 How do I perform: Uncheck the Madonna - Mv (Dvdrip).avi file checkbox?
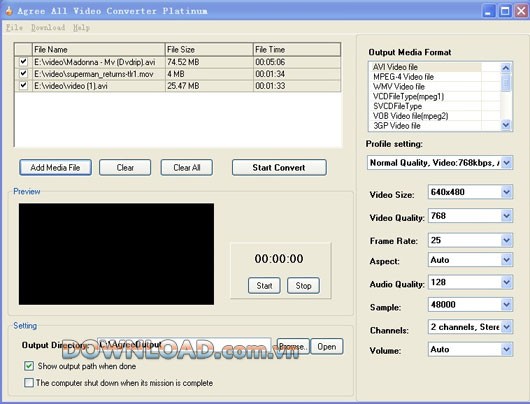pyautogui.click(x=23, y=62)
